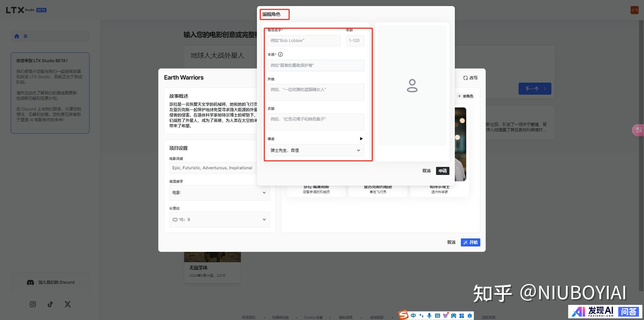
Task: Click the info icon next to 本质 field
Action: coord(281,54)
